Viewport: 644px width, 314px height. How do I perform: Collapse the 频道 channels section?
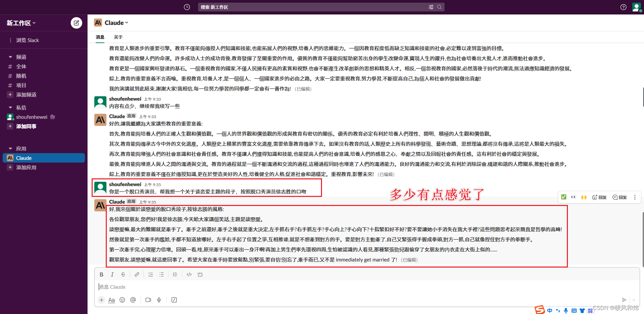tap(10, 57)
